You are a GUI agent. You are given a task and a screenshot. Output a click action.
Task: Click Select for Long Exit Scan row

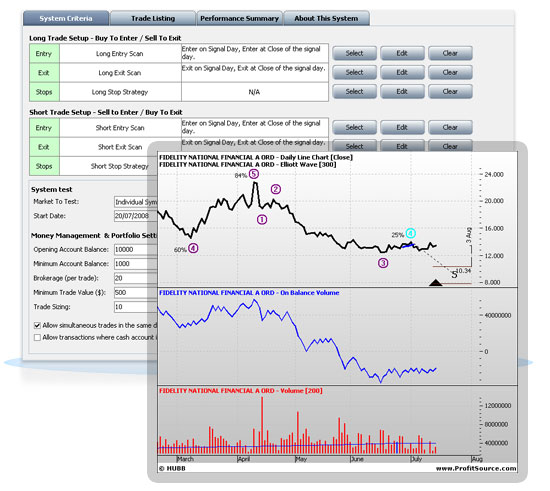[354, 72]
